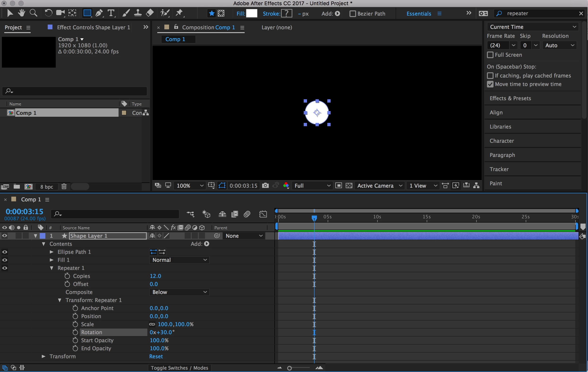This screenshot has width=588, height=372.
Task: Select the Eraser tool
Action: coord(150,13)
